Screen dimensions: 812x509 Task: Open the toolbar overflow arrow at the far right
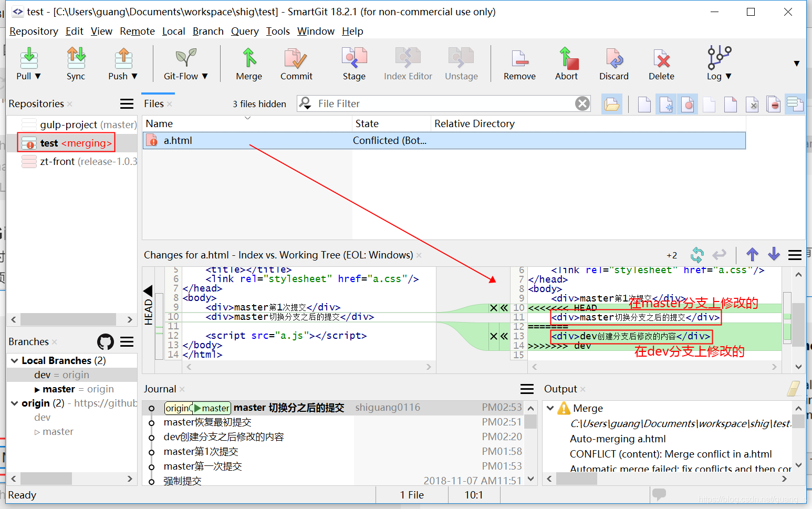[797, 64]
